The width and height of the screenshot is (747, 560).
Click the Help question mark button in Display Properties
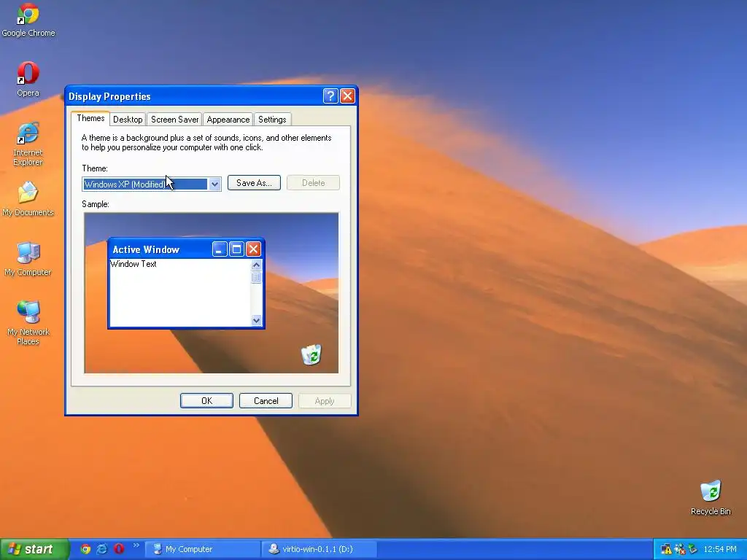330,96
